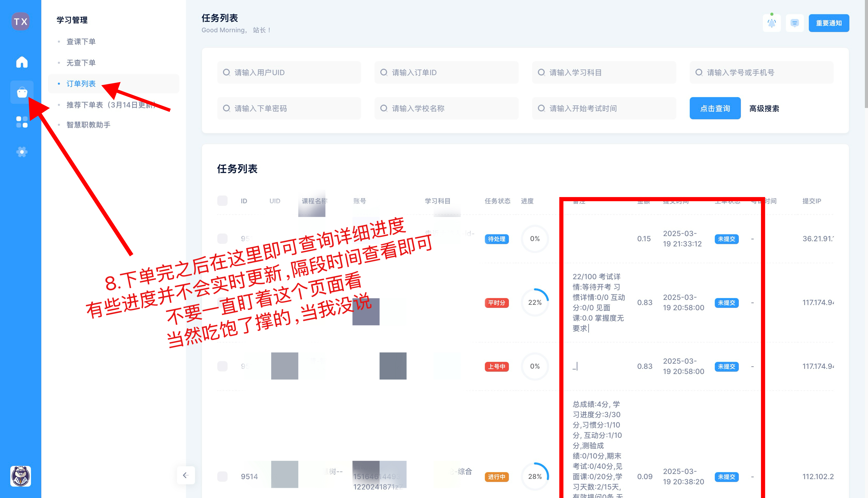Click the 待处理 status tag
This screenshot has height=498, width=868.
pyautogui.click(x=497, y=239)
